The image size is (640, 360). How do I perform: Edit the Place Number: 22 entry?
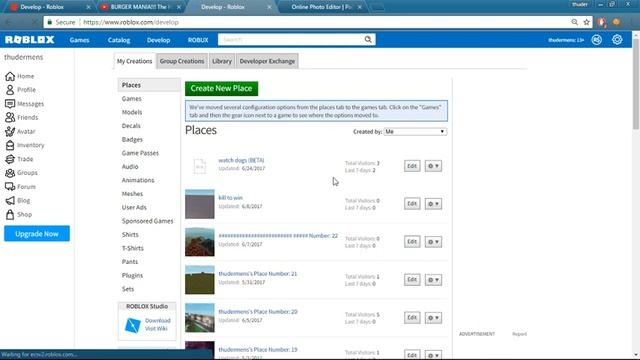[412, 242]
